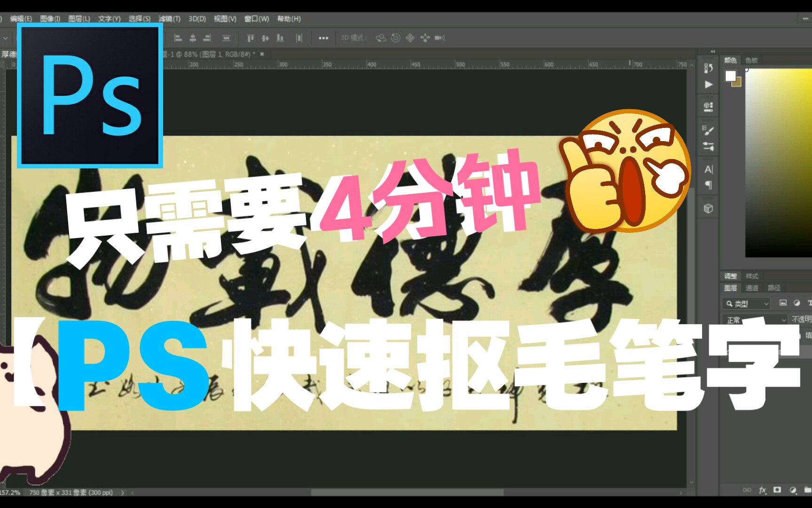Open the 编辑(E) menu
This screenshot has width=812, height=508.
(21, 19)
